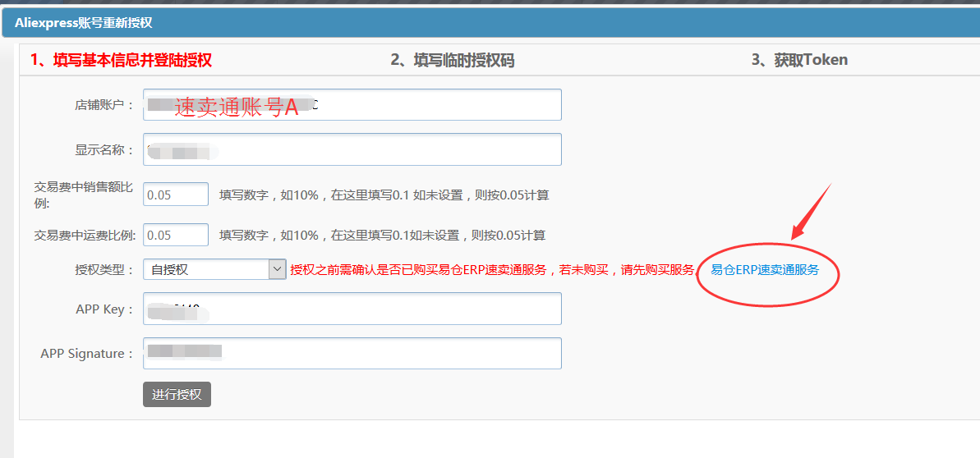The image size is (980, 458).
Task: Focus the 交易费中销售额比例 field
Action: (x=176, y=195)
